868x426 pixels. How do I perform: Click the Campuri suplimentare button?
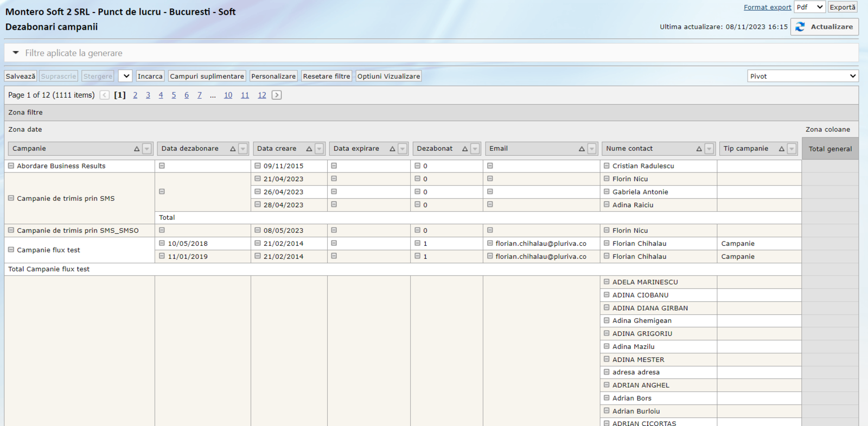coord(207,77)
